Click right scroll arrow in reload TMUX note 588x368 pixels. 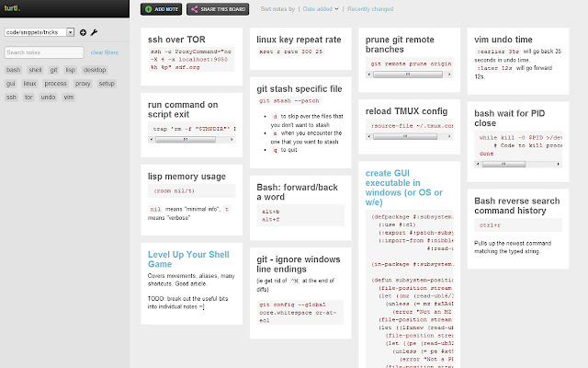point(449,136)
